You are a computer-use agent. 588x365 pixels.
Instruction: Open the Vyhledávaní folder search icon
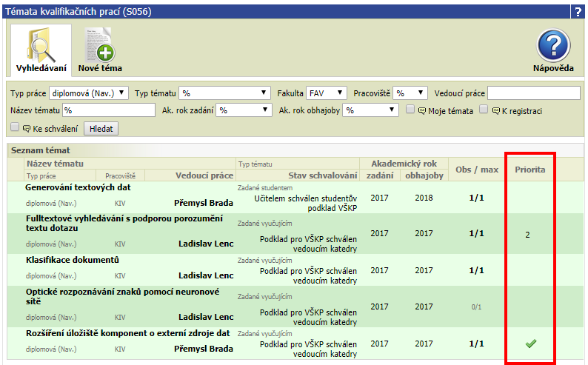pyautogui.click(x=41, y=44)
